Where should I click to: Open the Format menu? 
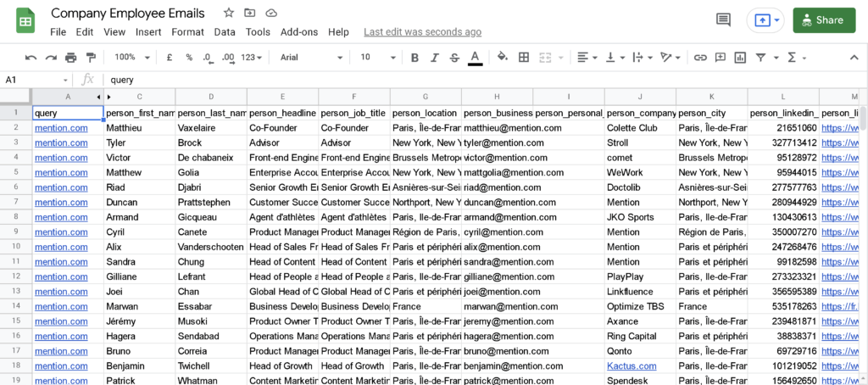187,32
